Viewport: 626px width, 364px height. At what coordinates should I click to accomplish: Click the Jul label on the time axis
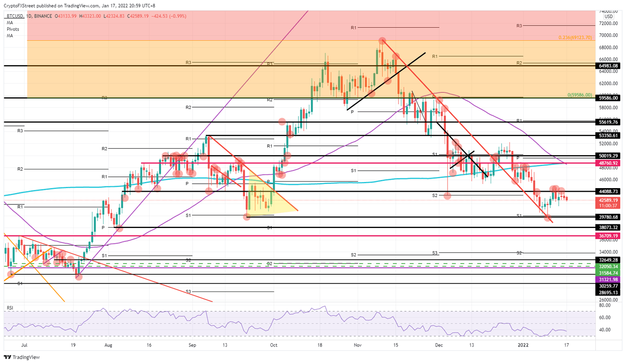pyautogui.click(x=24, y=345)
